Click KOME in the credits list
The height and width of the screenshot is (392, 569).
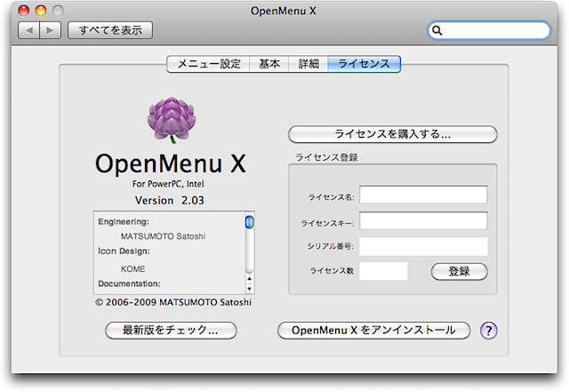(132, 269)
